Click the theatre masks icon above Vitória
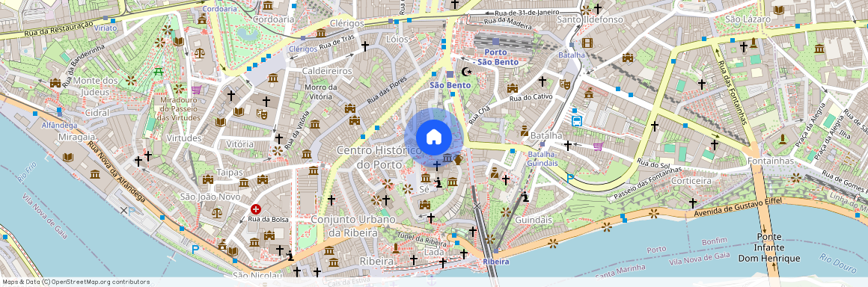 click(261, 114)
